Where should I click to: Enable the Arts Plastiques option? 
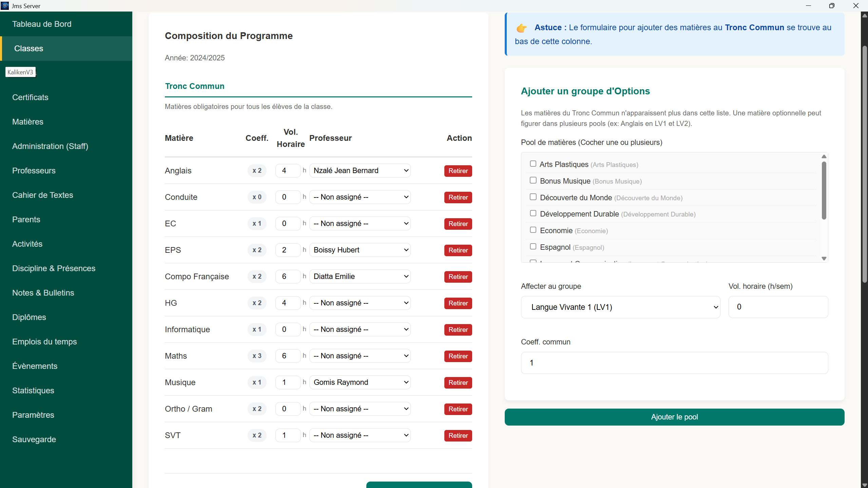click(533, 163)
